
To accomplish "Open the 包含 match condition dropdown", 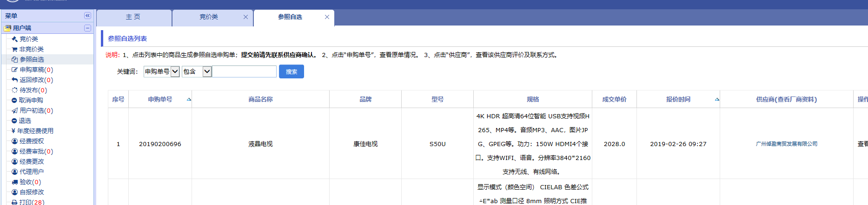I will point(207,71).
